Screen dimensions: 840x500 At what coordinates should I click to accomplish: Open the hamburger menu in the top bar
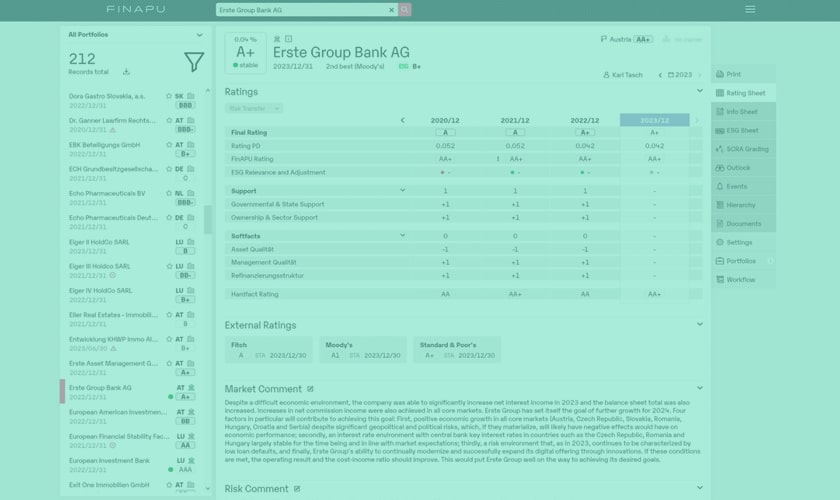(x=750, y=9)
